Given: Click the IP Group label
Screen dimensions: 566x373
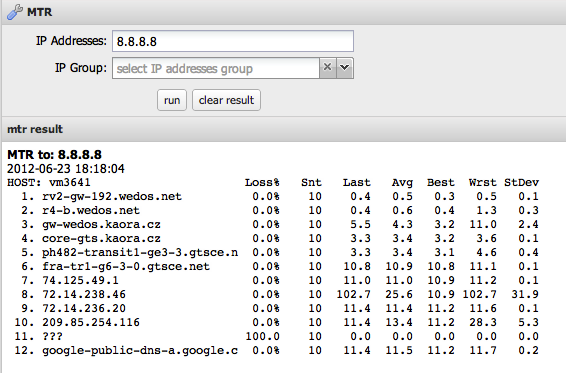Looking at the screenshot, I should click(81, 68).
